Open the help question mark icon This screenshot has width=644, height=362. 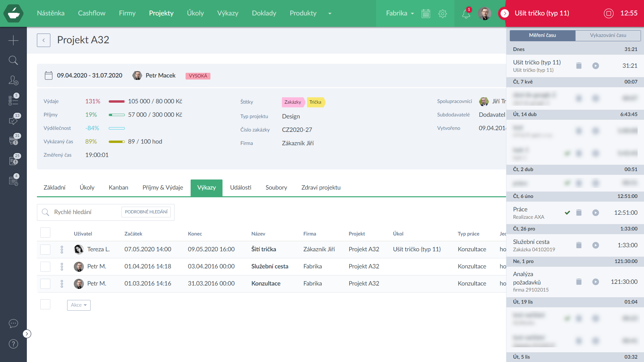point(13,344)
